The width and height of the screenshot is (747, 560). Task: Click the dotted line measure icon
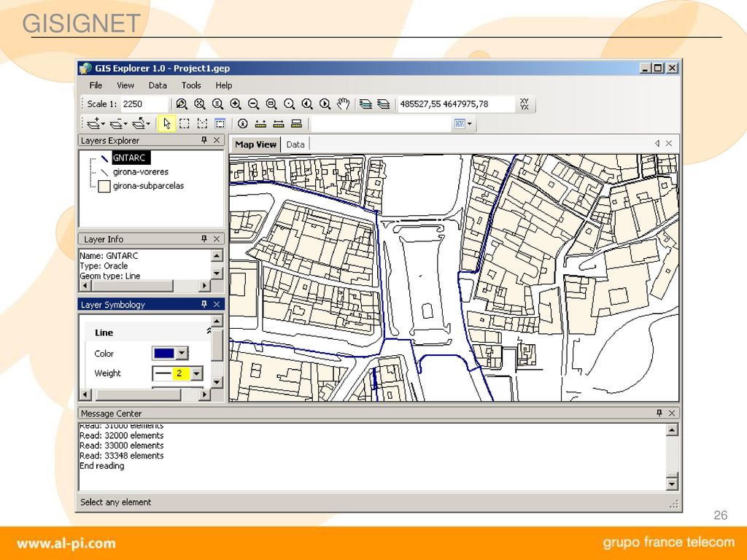tap(260, 124)
